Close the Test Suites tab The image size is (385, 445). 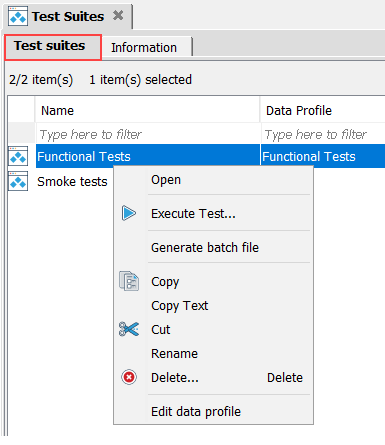click(118, 15)
